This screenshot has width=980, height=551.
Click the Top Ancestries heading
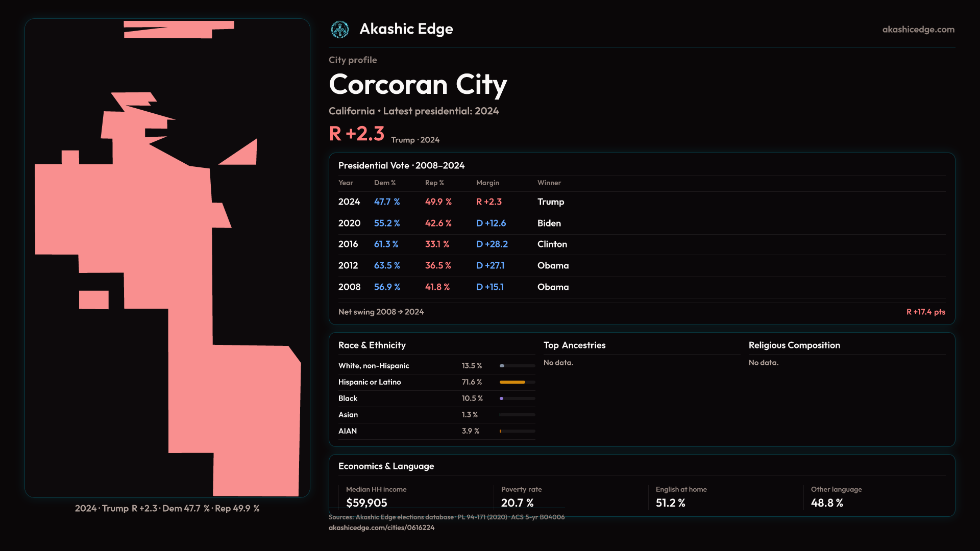tap(574, 345)
